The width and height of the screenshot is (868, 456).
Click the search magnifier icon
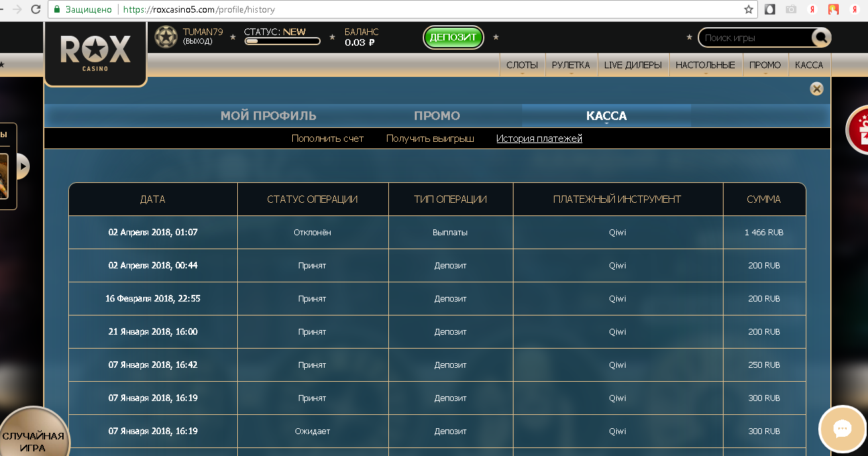(x=821, y=38)
